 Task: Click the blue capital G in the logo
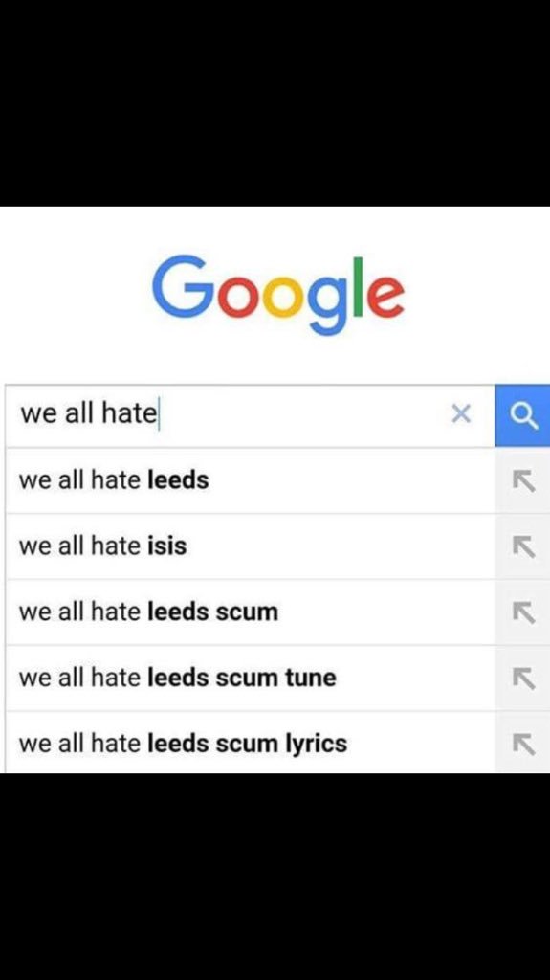[180, 286]
